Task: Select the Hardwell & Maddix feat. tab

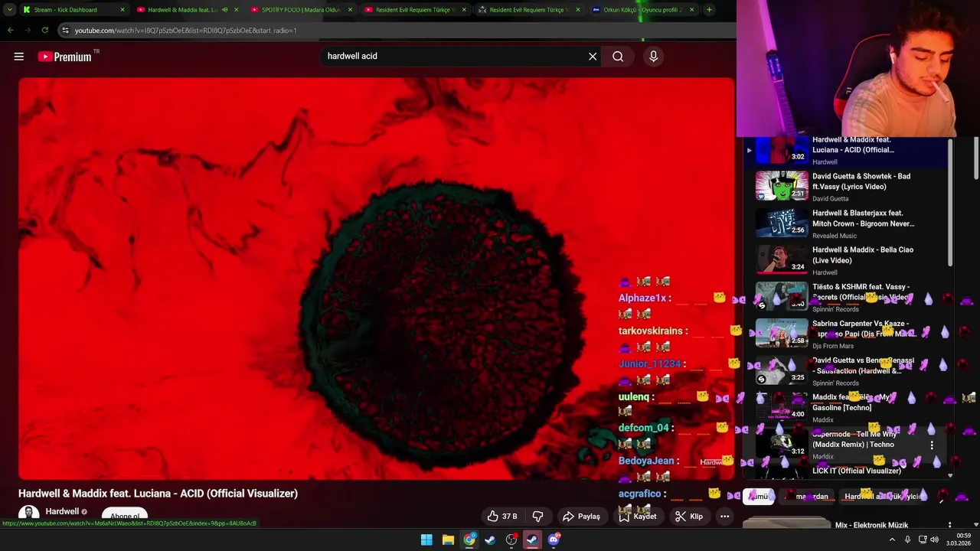Action: (182, 10)
